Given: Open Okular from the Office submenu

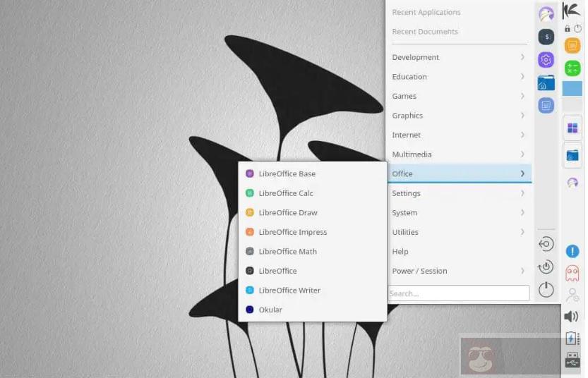Looking at the screenshot, I should coord(313,310).
